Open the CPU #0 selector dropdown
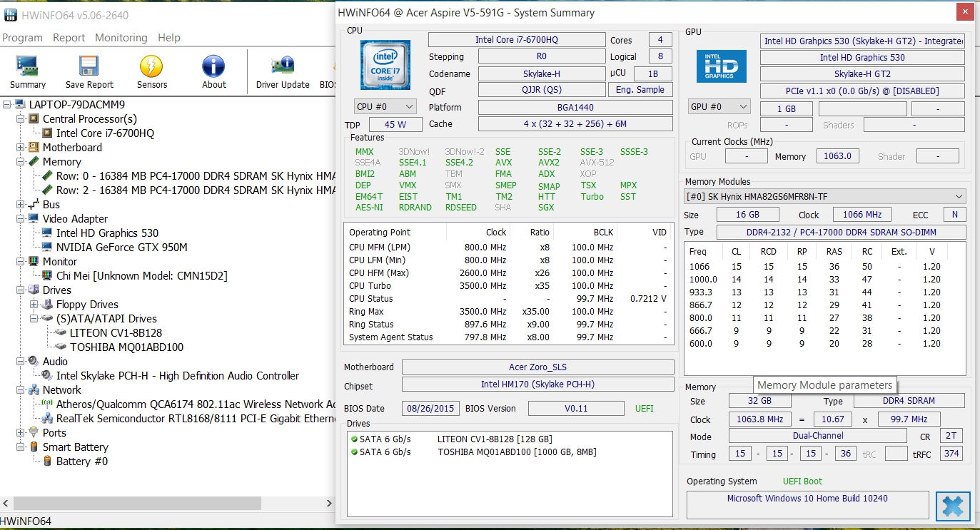 click(x=385, y=106)
